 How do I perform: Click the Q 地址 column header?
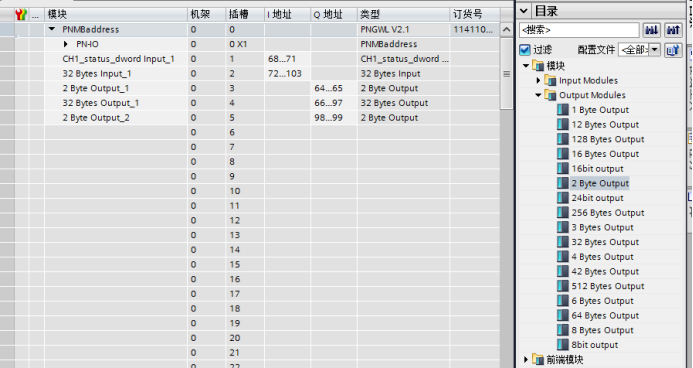(334, 15)
